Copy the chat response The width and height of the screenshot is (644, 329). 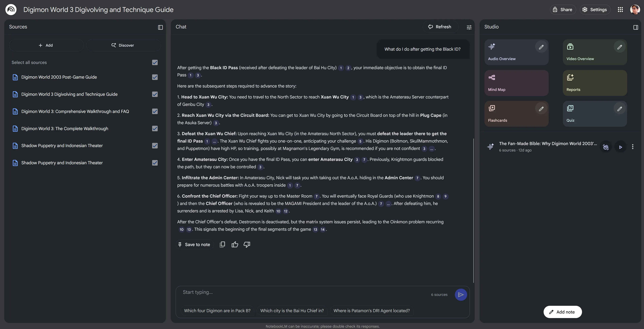click(x=222, y=245)
